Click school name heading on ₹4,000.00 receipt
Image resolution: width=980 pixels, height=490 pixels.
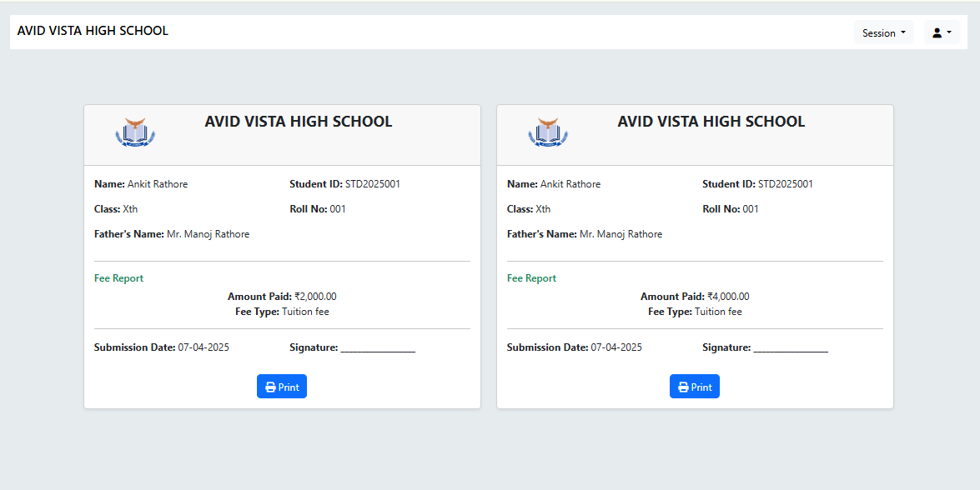pos(711,122)
